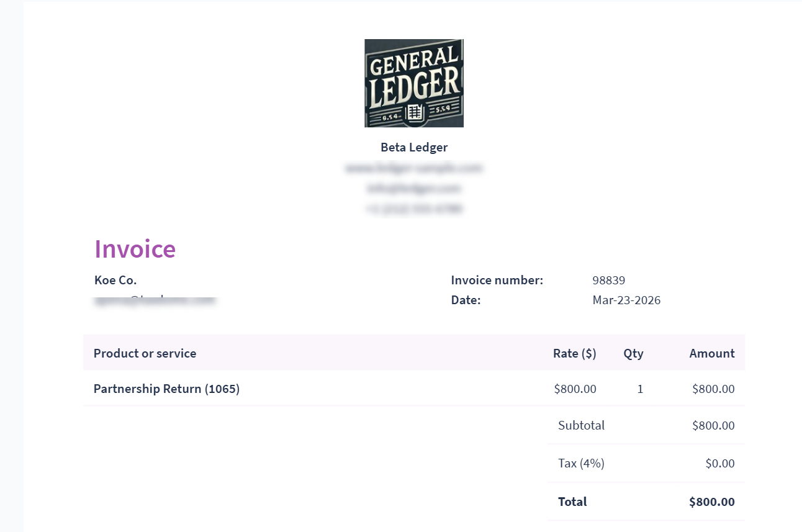Click the $0.00 tax amount
Viewport: 802px width, 532px height.
tap(720, 463)
